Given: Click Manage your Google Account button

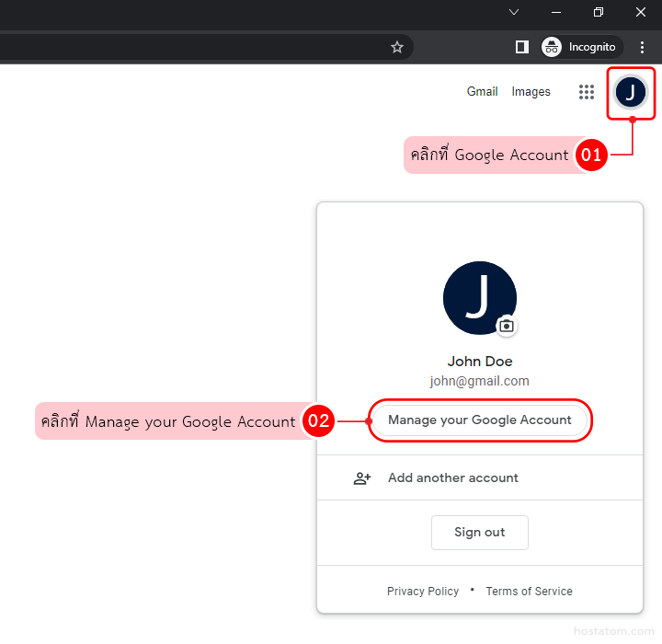Looking at the screenshot, I should coord(480,420).
